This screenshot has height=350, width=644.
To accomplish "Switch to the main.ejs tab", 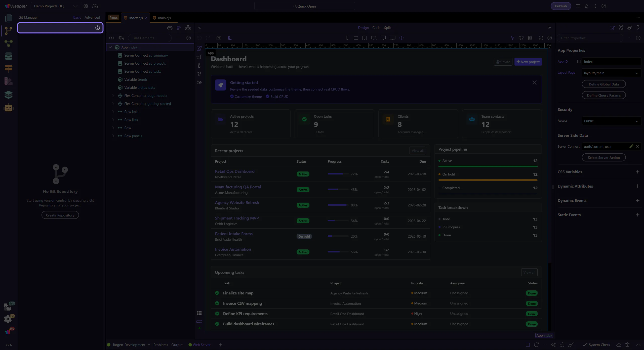I will click(164, 18).
